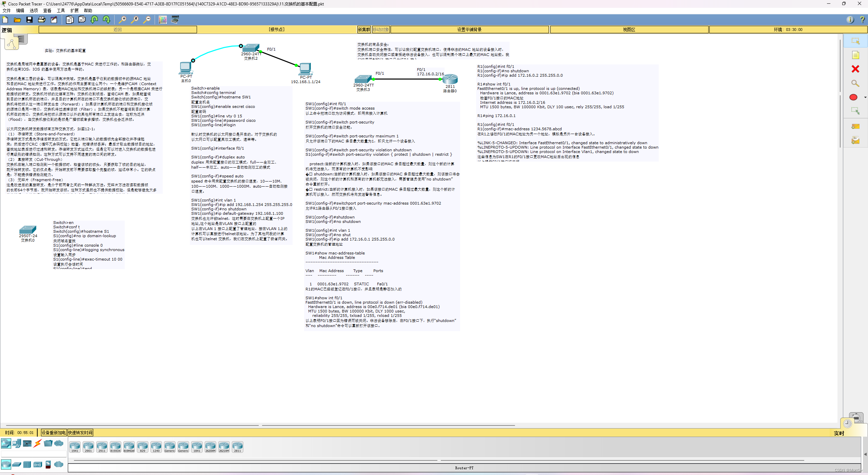868x475 pixels.
Task: Click 环境: 03:30:00 button
Action: point(788,30)
